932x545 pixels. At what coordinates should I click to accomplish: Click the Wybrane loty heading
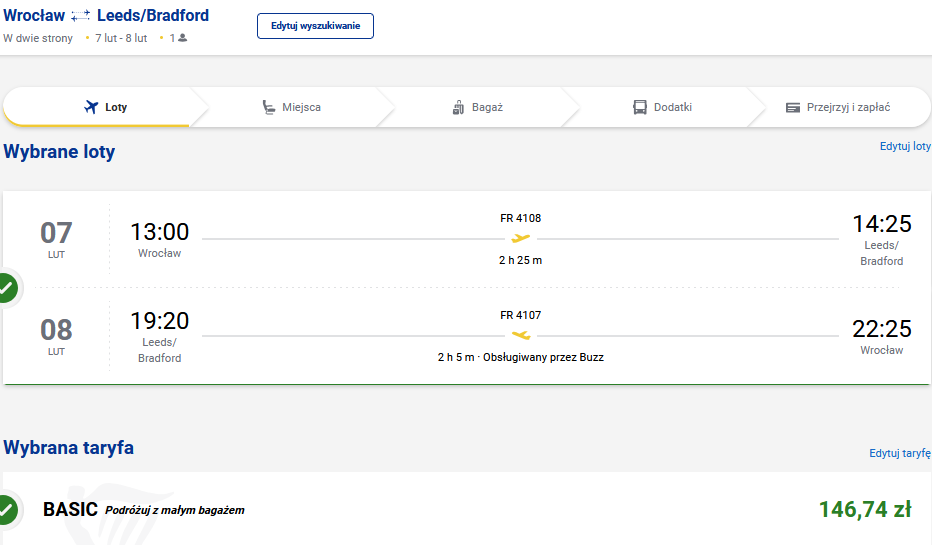59,152
